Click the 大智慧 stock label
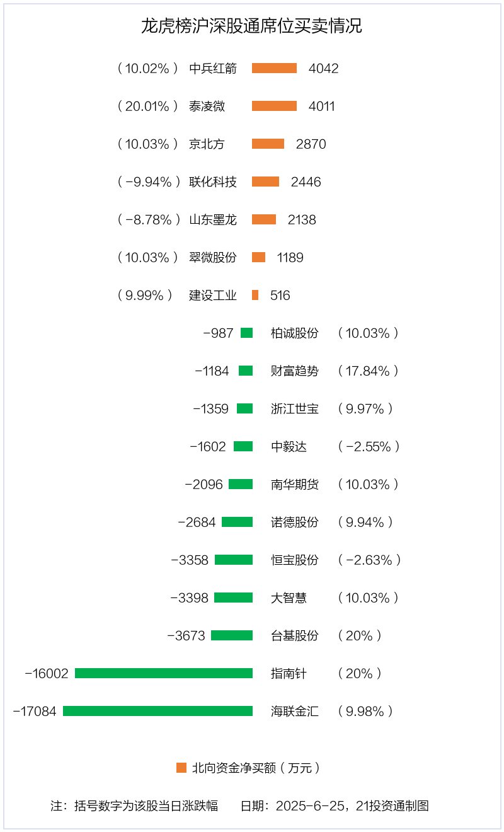This screenshot has width=504, height=832. pos(289,598)
